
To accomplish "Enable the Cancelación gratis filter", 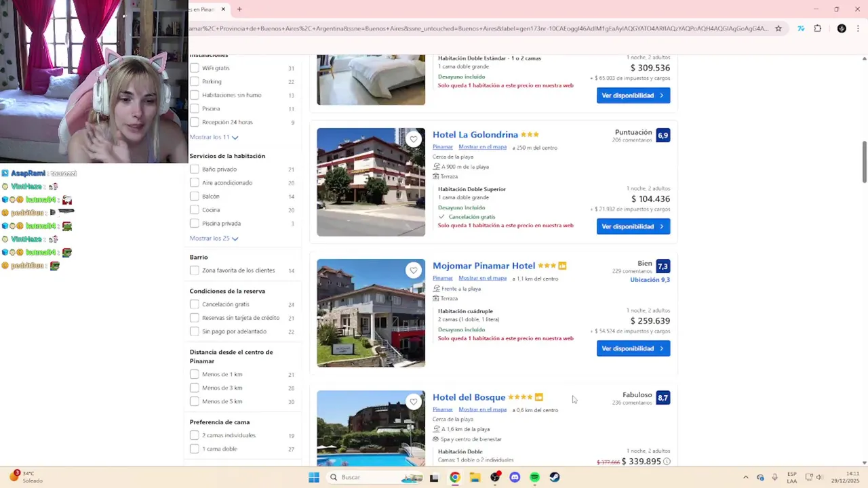I will pyautogui.click(x=195, y=304).
